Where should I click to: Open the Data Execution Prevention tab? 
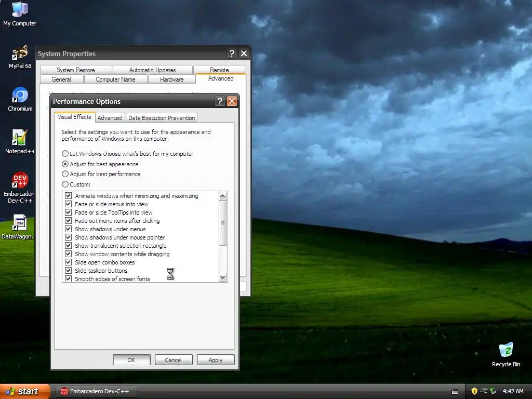[162, 118]
